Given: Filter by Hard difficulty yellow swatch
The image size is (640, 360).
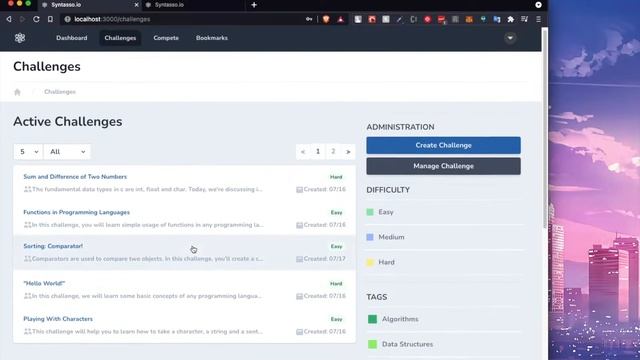Looking at the screenshot, I should pos(370,262).
